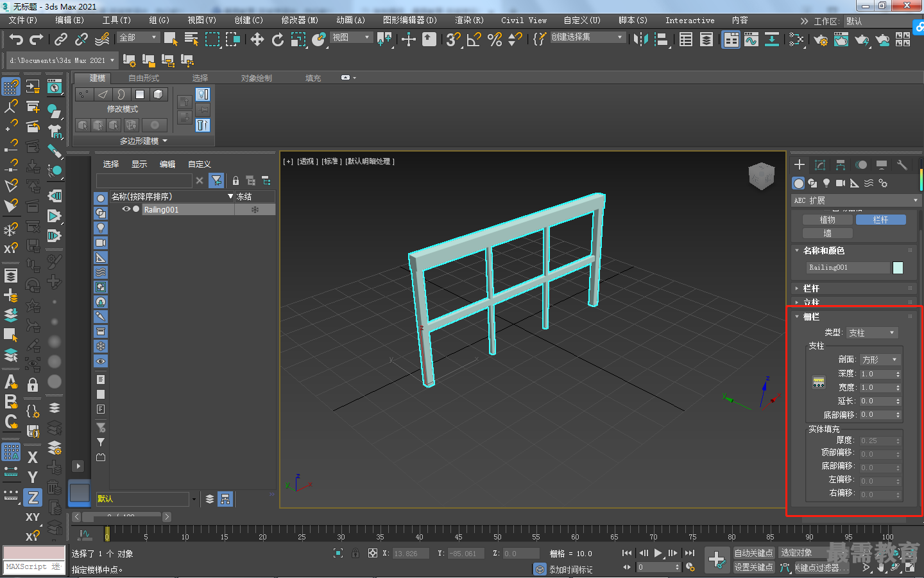Toggle Angle Snap in main toolbar

click(474, 40)
